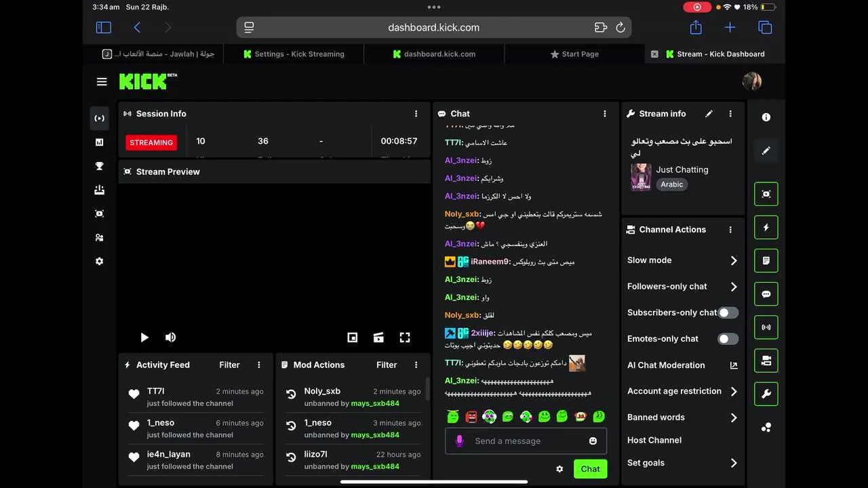The image size is (868, 488).
Task: Open the settings gear in left sidebar
Action: click(100, 261)
